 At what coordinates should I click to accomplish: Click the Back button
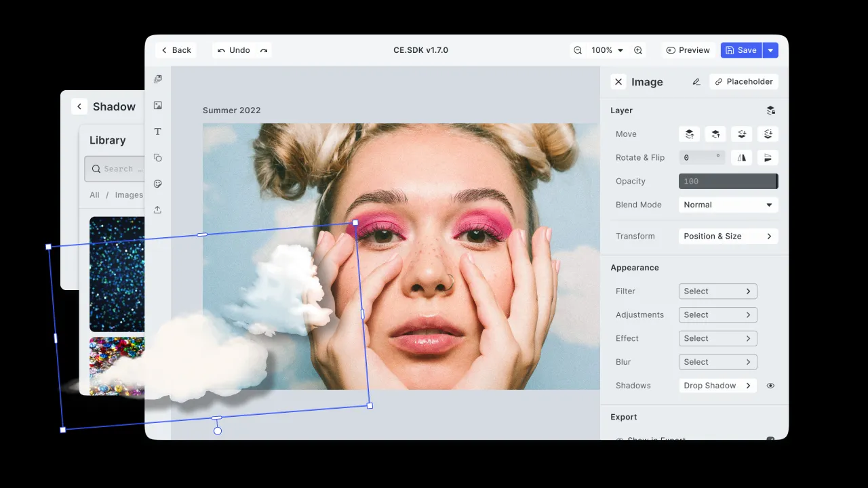pyautogui.click(x=176, y=50)
